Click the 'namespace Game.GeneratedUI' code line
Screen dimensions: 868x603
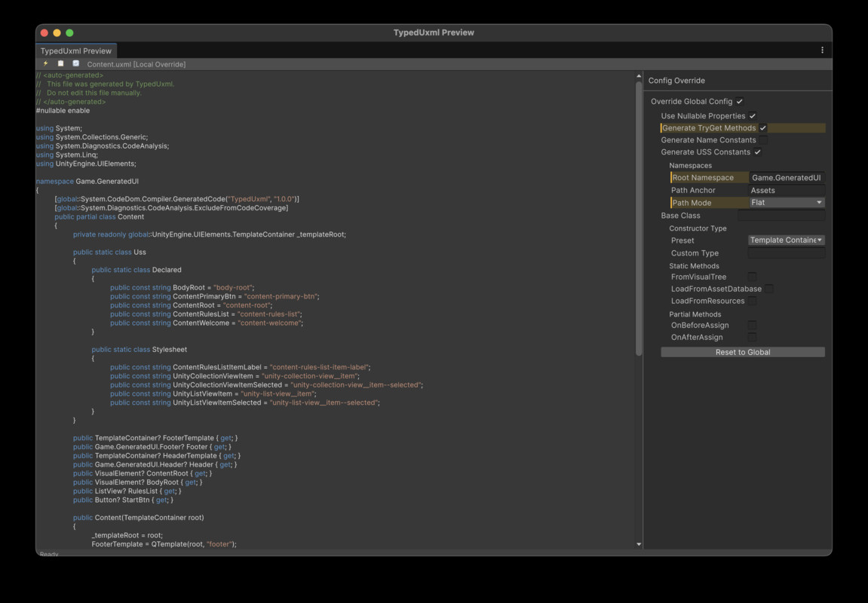[87, 182]
